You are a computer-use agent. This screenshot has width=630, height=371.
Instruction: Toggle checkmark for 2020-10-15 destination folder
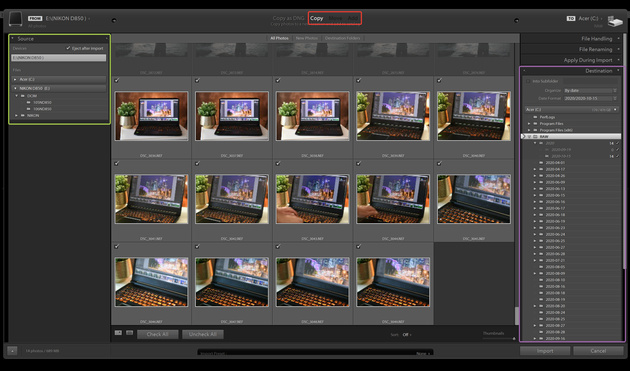pyautogui.click(x=618, y=156)
